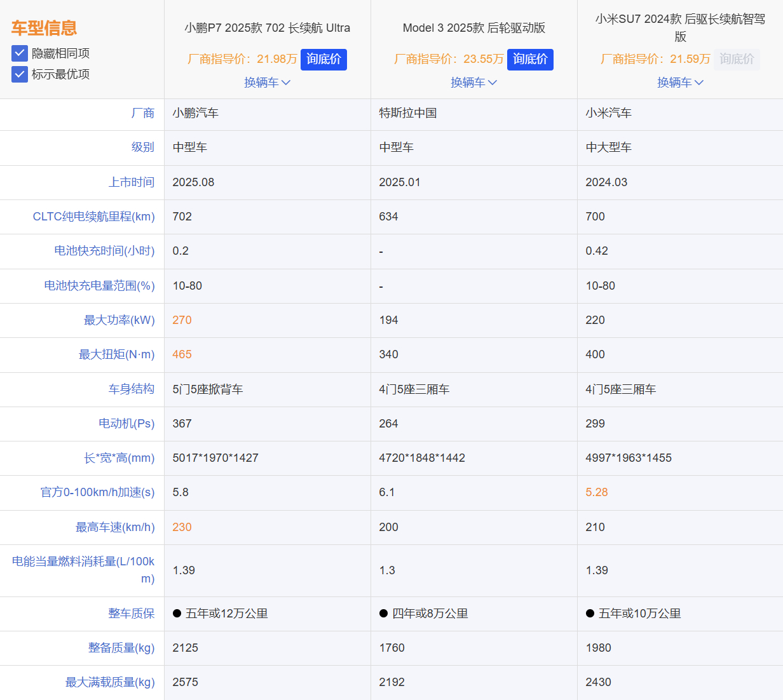Click the 2025.08 launch date cell

click(x=193, y=182)
